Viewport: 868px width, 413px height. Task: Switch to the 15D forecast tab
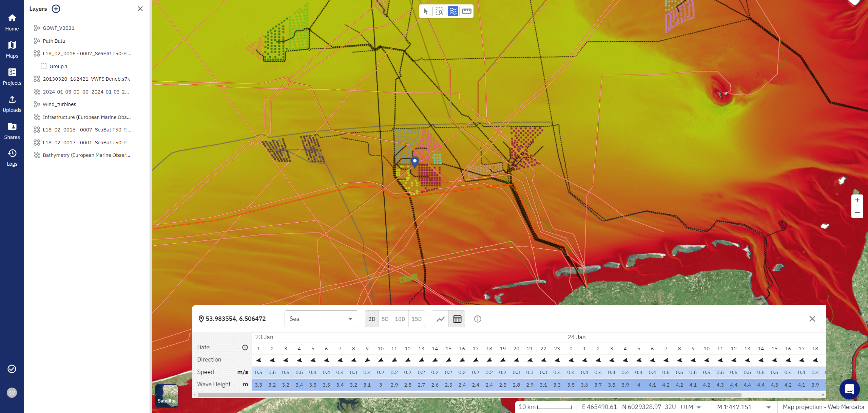[x=416, y=319]
